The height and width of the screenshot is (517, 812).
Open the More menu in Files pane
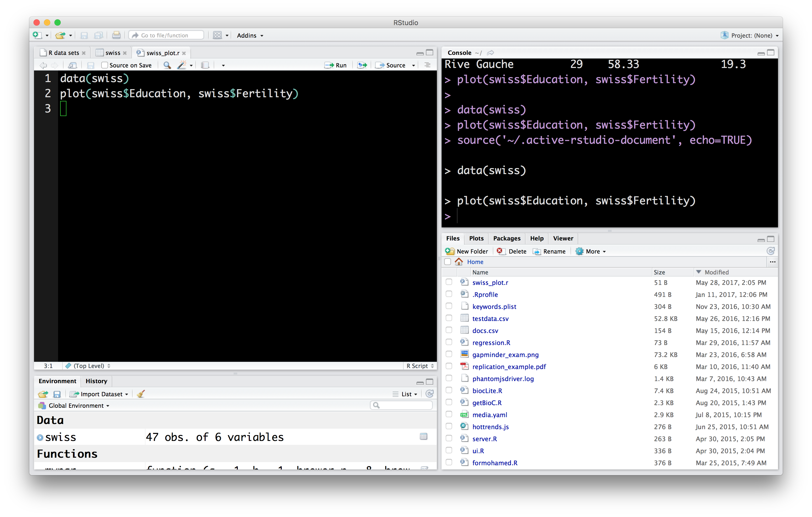[590, 251]
